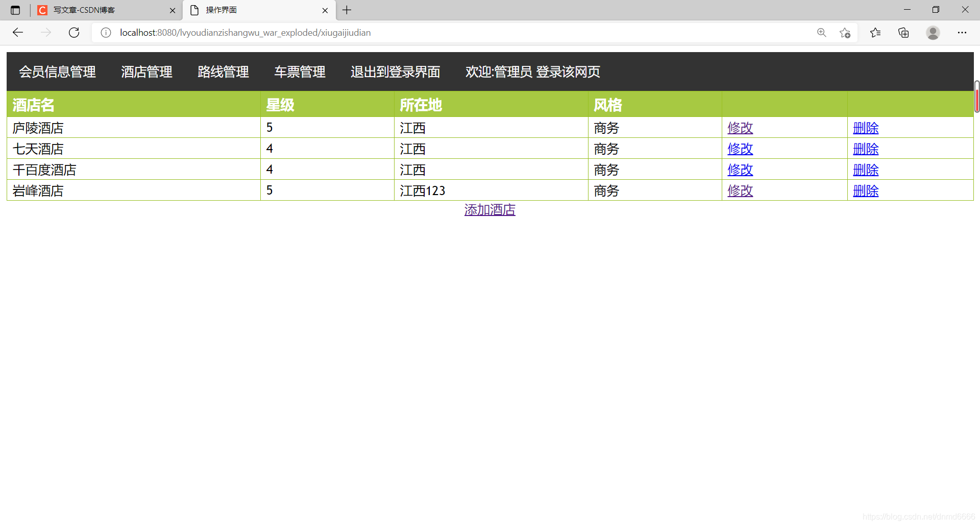Click 修改 for 庐陵酒店
980x526 pixels.
(x=740, y=128)
